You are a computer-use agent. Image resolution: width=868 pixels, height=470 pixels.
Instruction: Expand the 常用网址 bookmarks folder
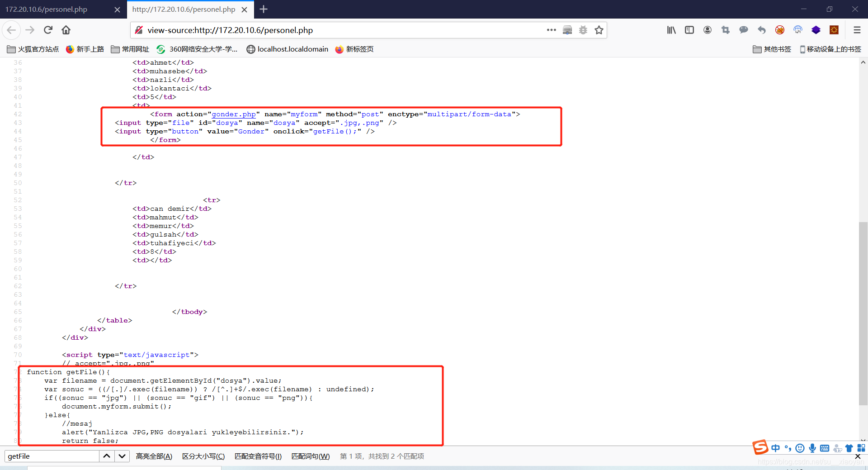tap(130, 49)
